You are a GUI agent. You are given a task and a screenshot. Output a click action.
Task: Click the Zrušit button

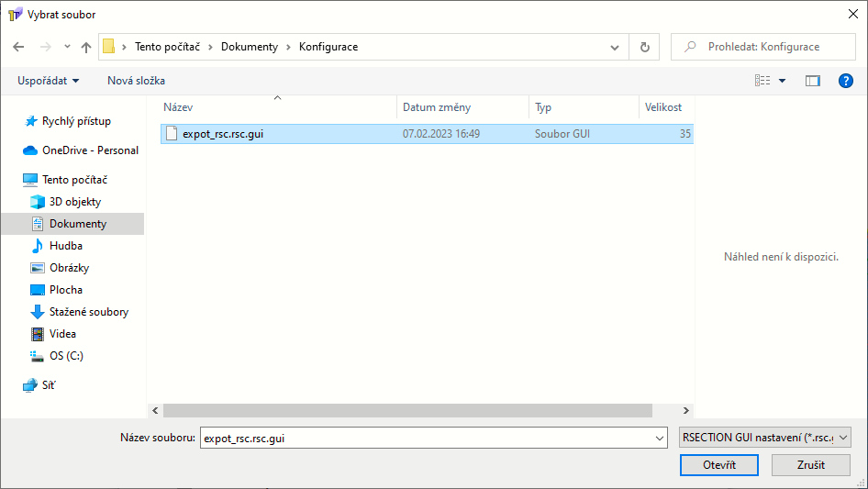pos(811,465)
